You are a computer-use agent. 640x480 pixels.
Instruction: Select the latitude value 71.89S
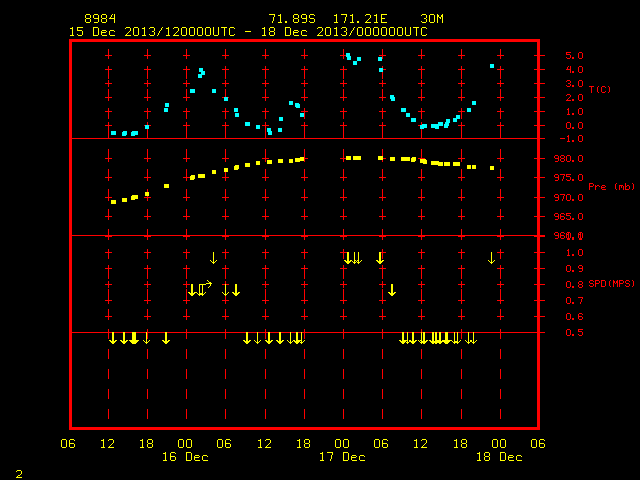292,19
